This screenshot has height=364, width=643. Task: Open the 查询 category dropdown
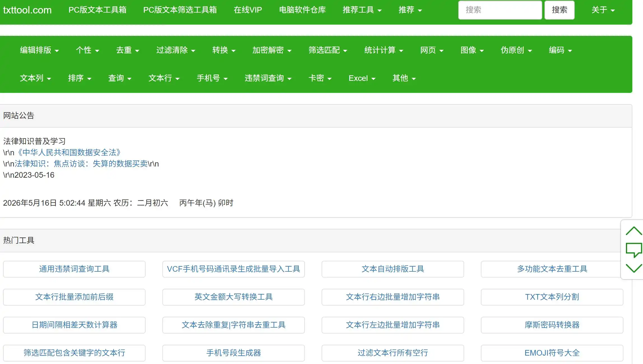(120, 78)
